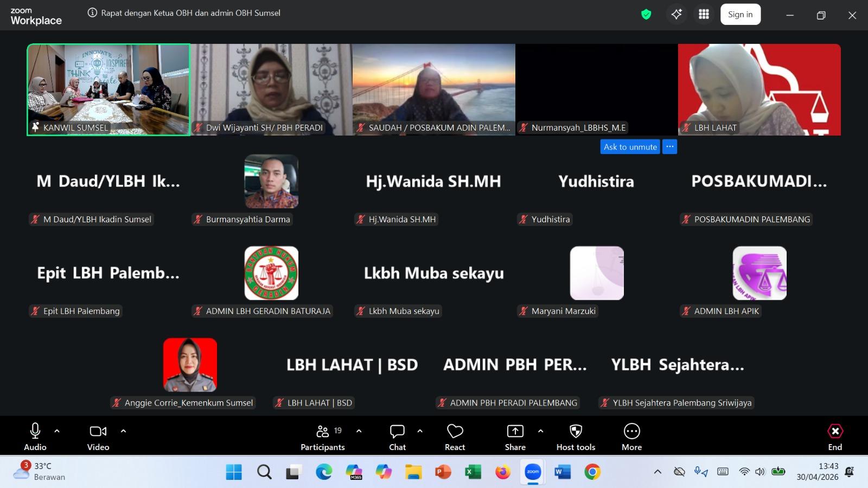
Task: Open Google Chrome from taskbar
Action: tap(592, 472)
